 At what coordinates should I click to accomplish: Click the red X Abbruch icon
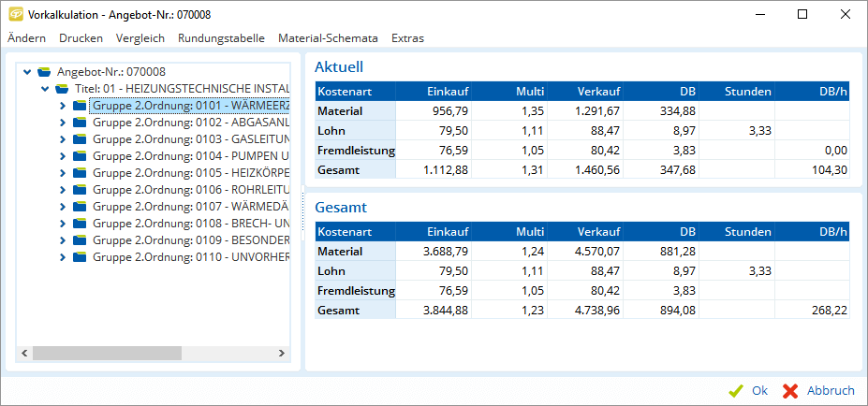790,391
